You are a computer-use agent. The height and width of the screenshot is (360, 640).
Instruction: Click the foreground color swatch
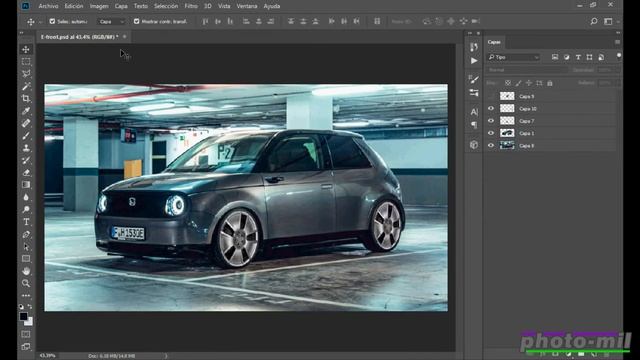[23, 316]
